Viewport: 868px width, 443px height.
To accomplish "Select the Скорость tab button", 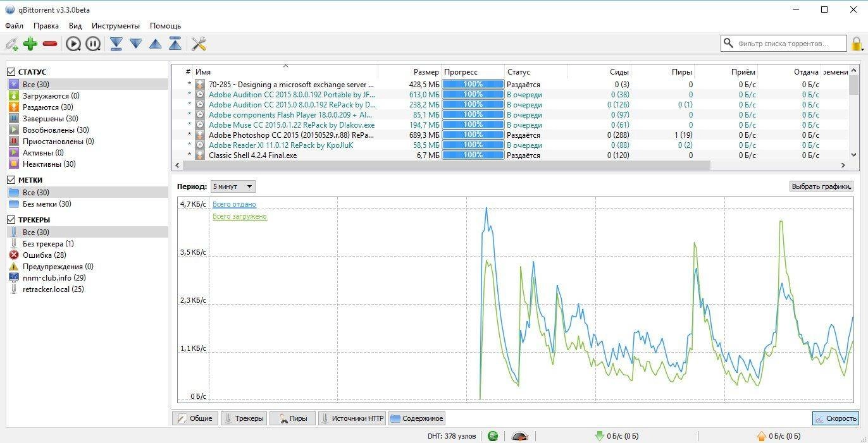I will tap(836, 418).
